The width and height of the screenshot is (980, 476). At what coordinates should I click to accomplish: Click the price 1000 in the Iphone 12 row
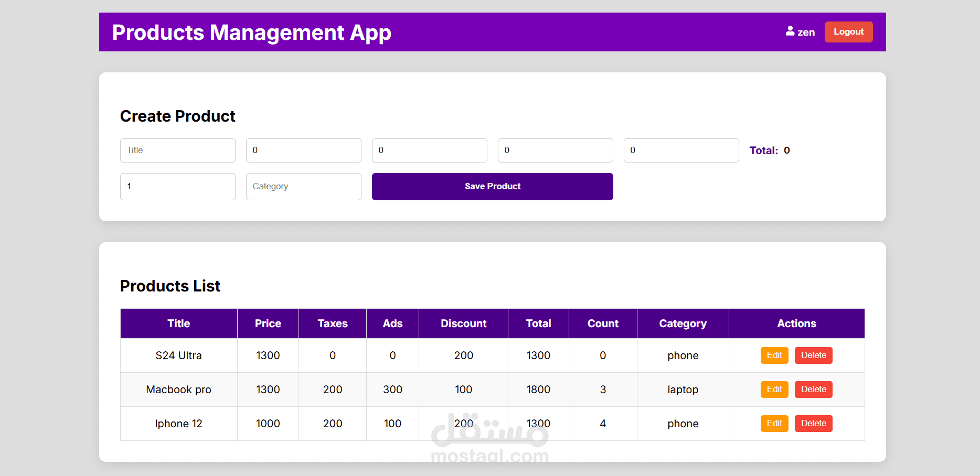[x=268, y=424]
